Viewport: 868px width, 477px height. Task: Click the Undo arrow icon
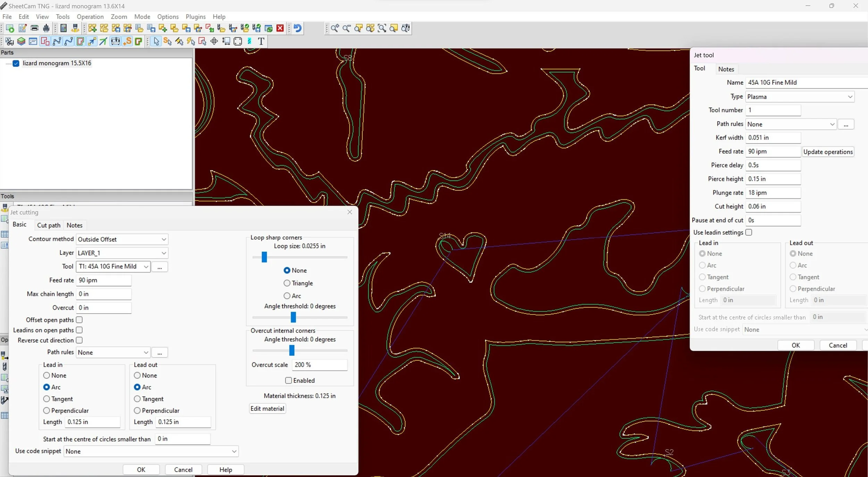pos(298,28)
